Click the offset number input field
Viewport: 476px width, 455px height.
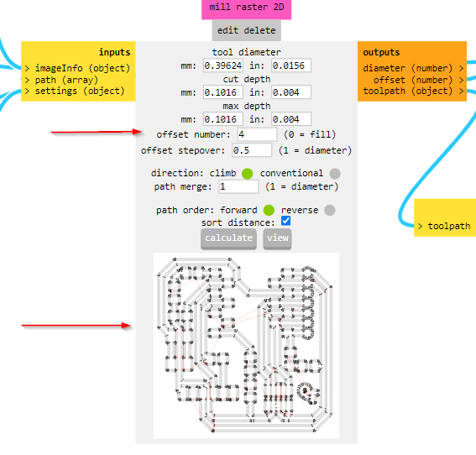pyautogui.click(x=257, y=134)
